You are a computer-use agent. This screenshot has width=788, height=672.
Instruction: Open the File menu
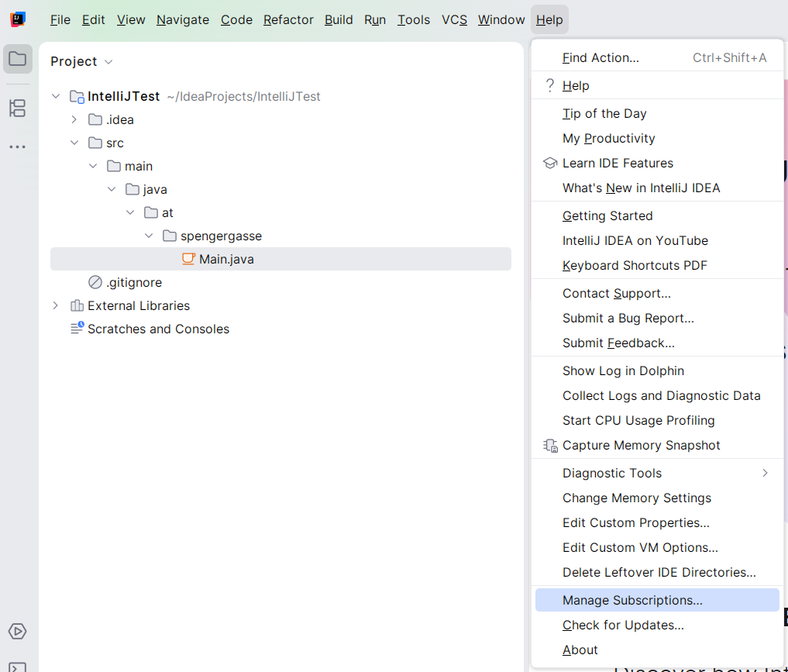(x=60, y=19)
